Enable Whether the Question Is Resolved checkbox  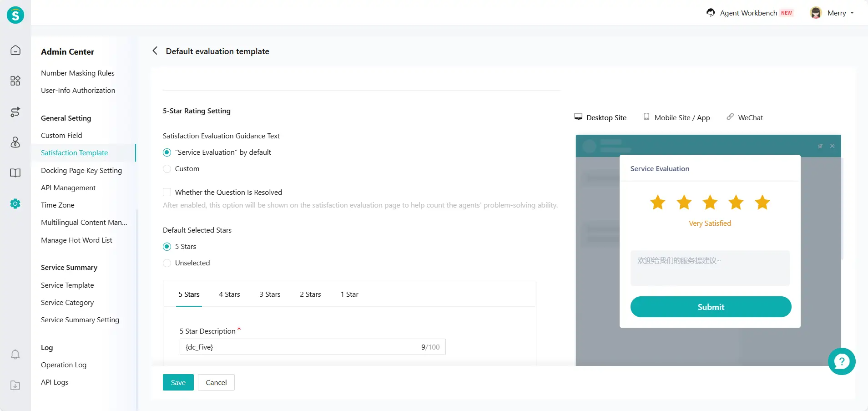point(167,192)
